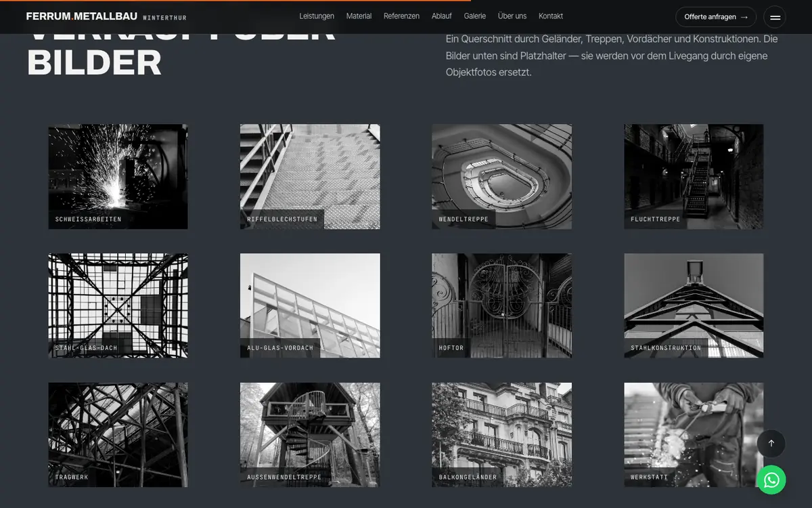Screen dimensions: 812x508
Task: Open the Aussenwendeltreppe thumbnail
Action: click(x=310, y=435)
